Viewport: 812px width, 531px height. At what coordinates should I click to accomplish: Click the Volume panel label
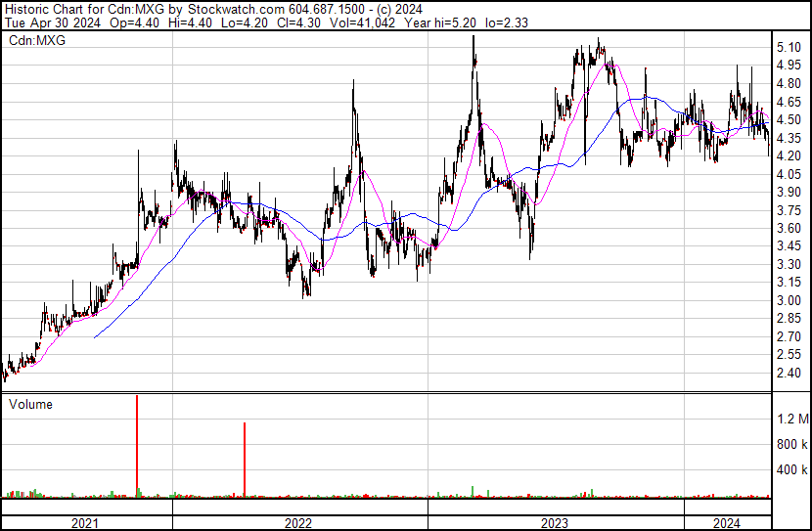(30, 404)
